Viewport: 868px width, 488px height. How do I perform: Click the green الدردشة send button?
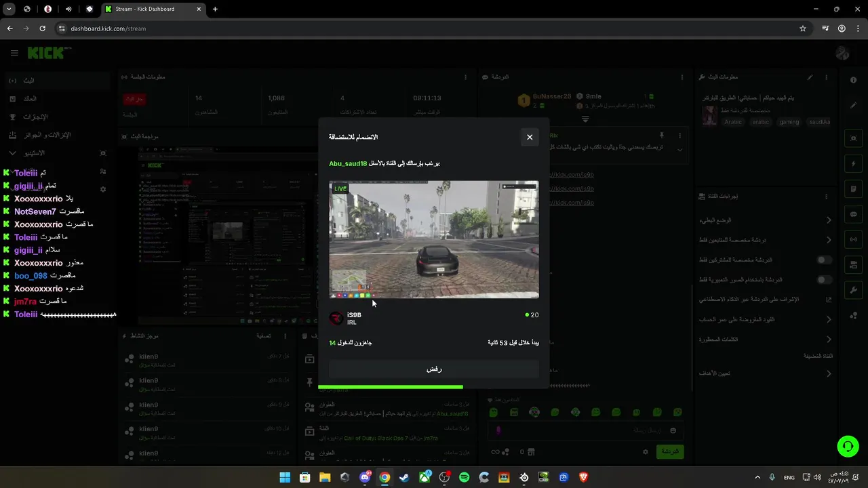(669, 451)
